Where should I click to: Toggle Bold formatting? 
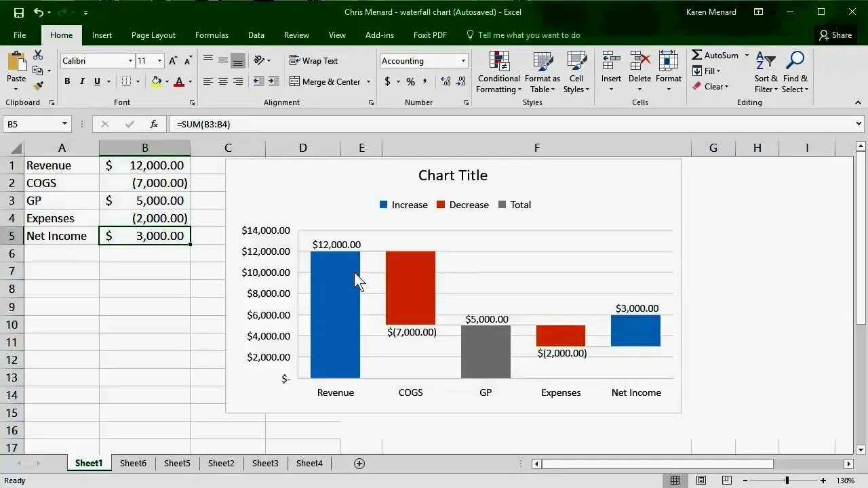pyautogui.click(x=67, y=81)
